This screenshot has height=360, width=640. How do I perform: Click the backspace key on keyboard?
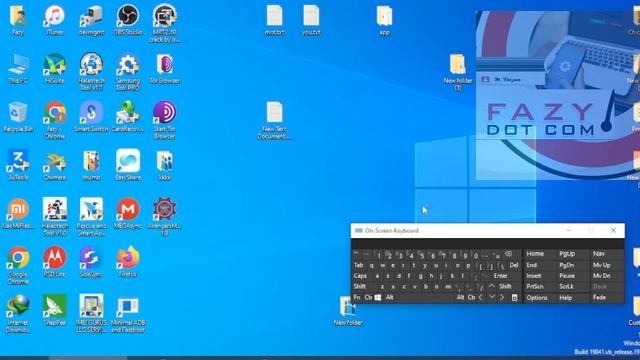[509, 254]
